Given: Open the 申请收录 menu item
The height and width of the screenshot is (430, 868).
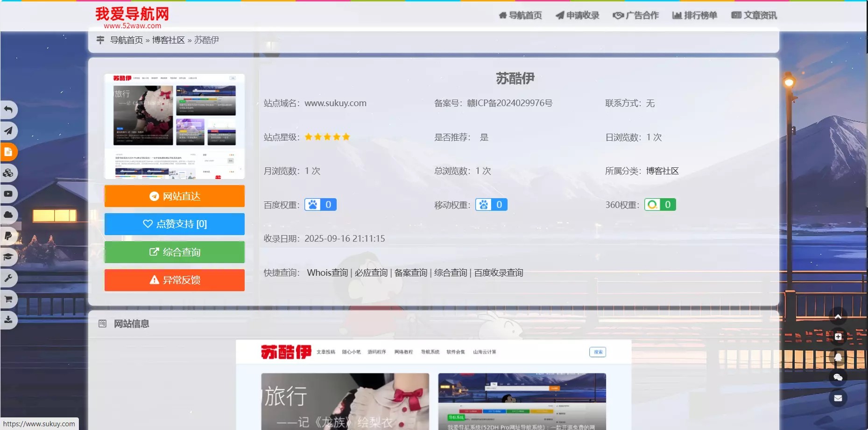Looking at the screenshot, I should (x=577, y=15).
